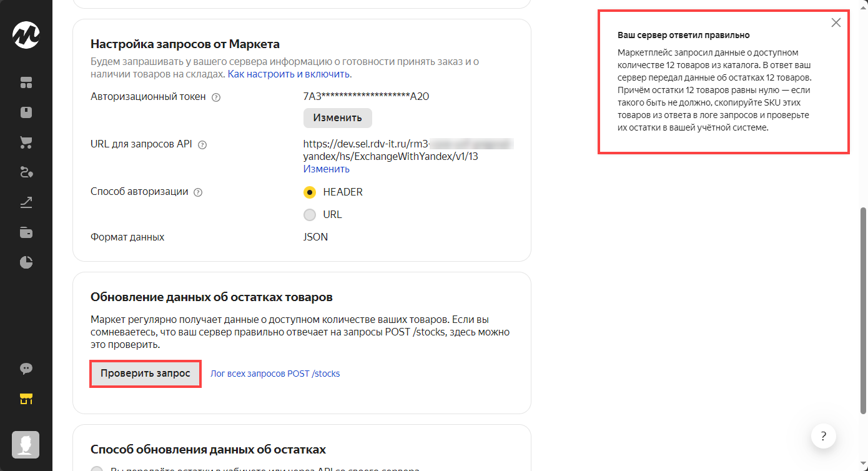Select the URL authorization method
The width and height of the screenshot is (868, 471).
point(310,215)
